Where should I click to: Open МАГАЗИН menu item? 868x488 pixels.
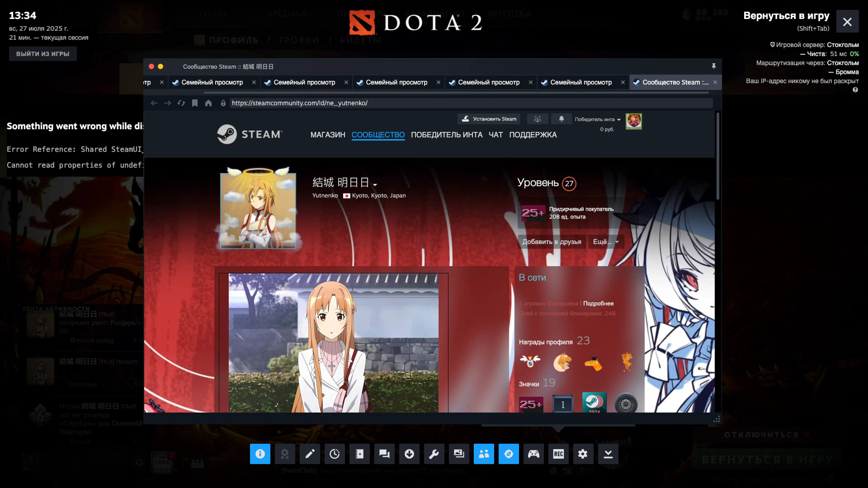pyautogui.click(x=328, y=135)
